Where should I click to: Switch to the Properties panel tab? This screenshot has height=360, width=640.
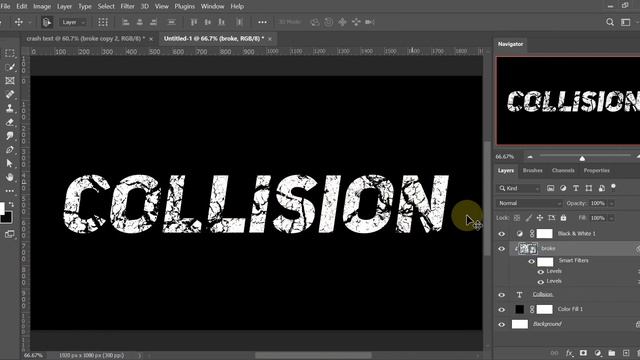(596, 170)
